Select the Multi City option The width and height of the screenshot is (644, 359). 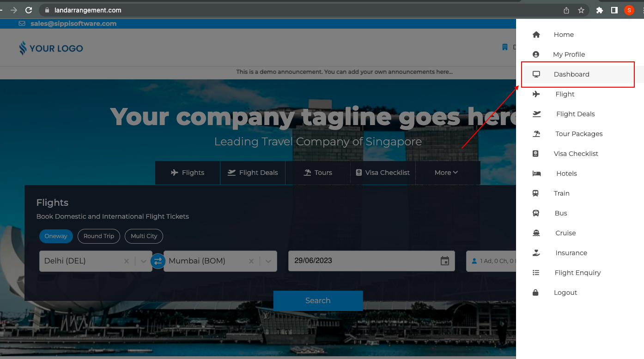pyautogui.click(x=144, y=236)
